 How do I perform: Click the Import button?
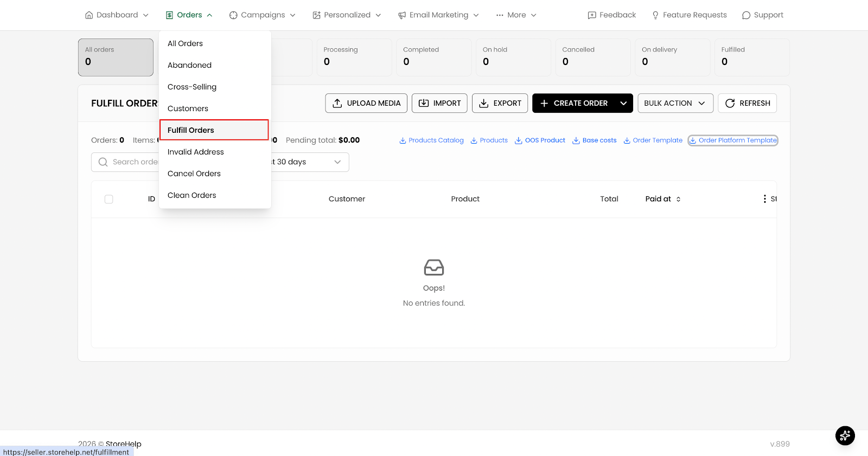coord(439,103)
